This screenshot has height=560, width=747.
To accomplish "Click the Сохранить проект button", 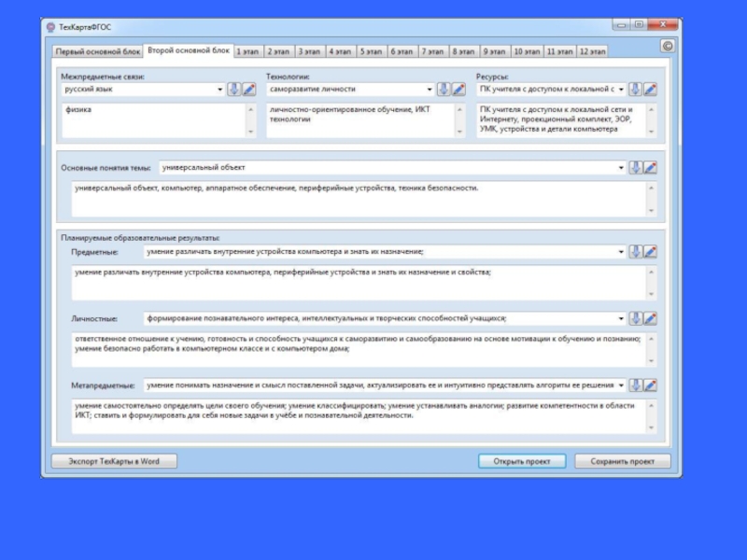I will coord(622,461).
